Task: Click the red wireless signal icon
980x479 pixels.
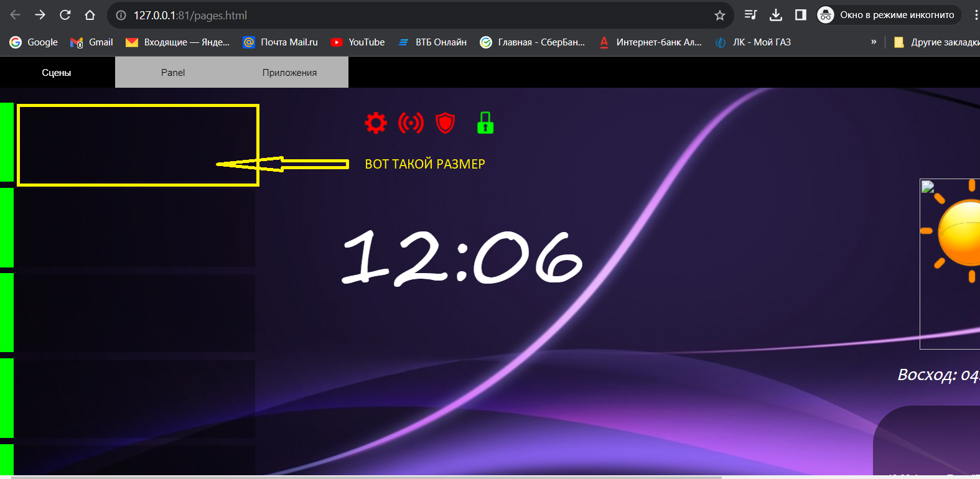Action: pyautogui.click(x=411, y=123)
